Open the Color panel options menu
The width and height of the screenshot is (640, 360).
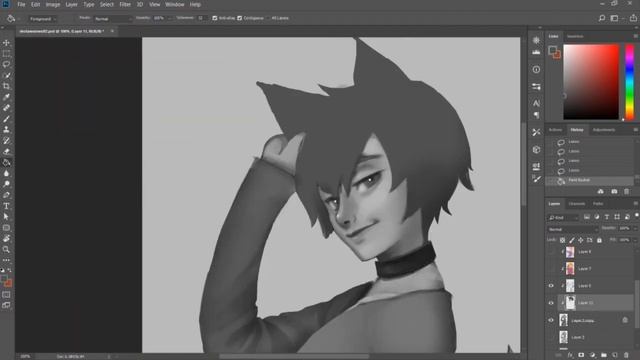tap(636, 36)
